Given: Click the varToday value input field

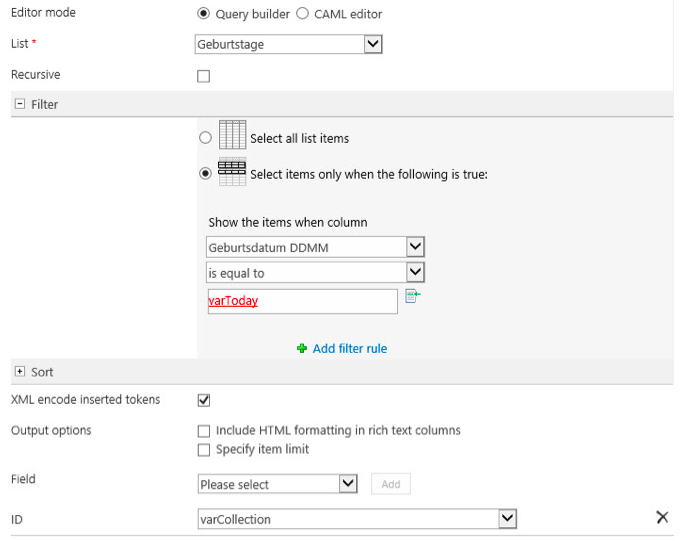Looking at the screenshot, I should pos(303,301).
